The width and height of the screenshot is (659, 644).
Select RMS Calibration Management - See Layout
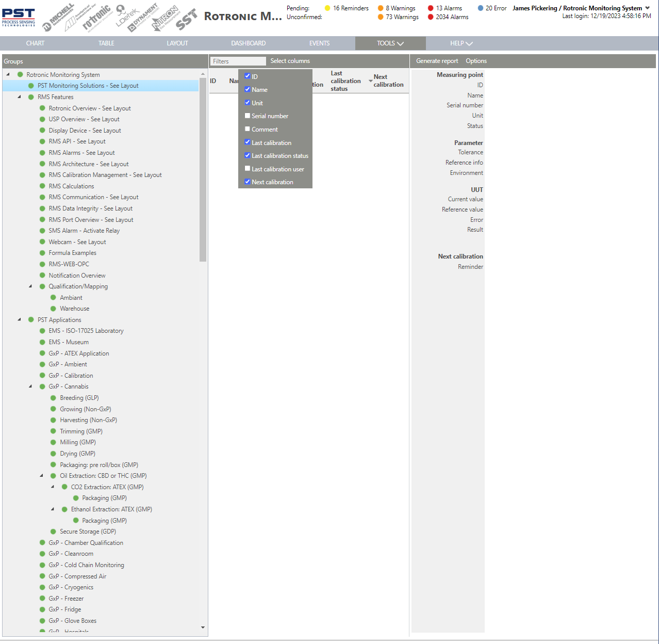pyautogui.click(x=105, y=175)
